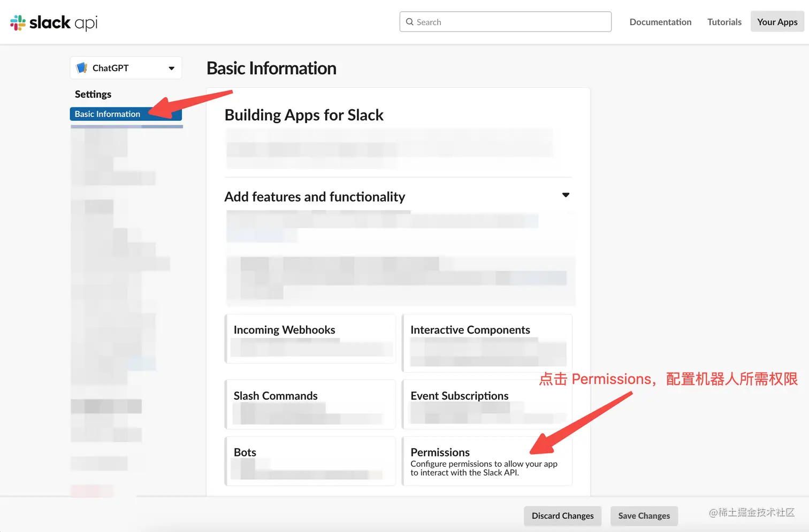Click the ChatGPT app icon

82,68
